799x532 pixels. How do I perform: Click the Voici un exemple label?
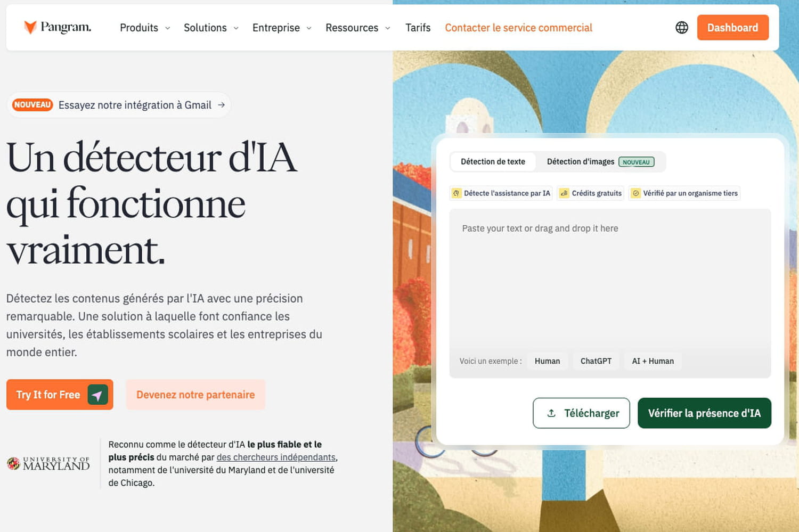491,361
